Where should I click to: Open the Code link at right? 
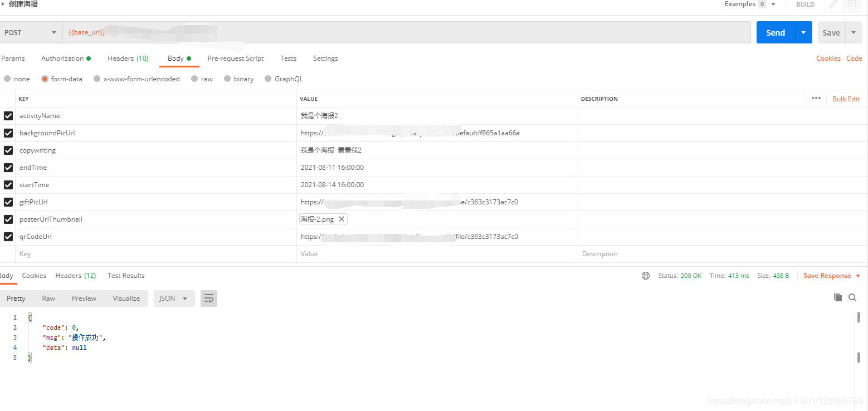pyautogui.click(x=854, y=58)
